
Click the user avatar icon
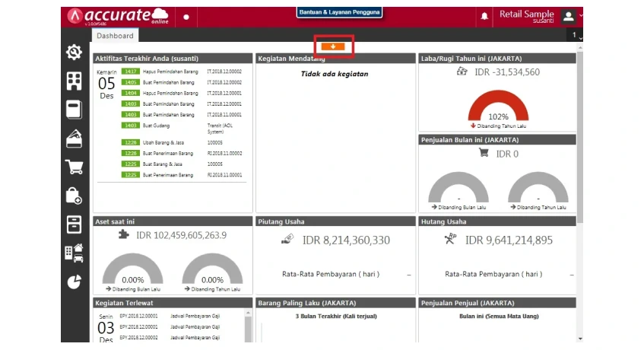click(569, 17)
